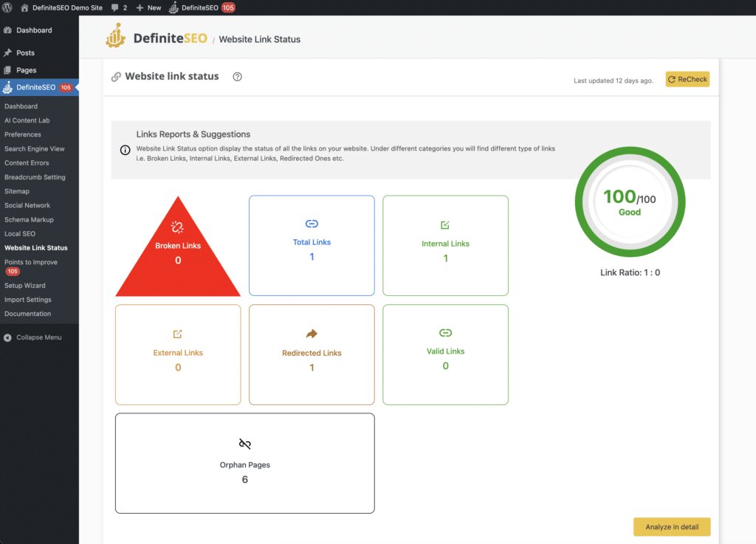
Task: Click the Orphan Pages unlinked icon
Action: tap(245, 444)
